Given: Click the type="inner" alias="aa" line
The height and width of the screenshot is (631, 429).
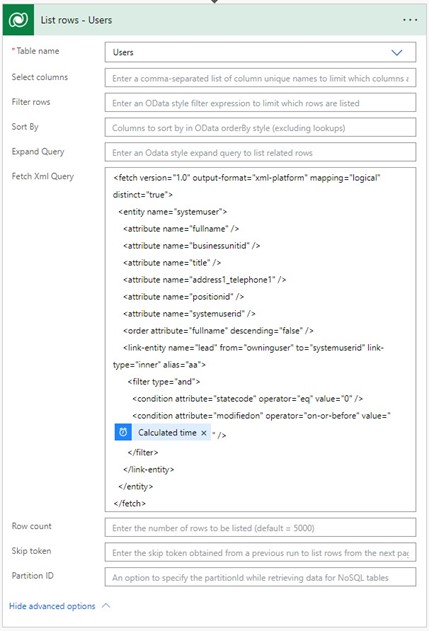Looking at the screenshot, I should tap(159, 365).
